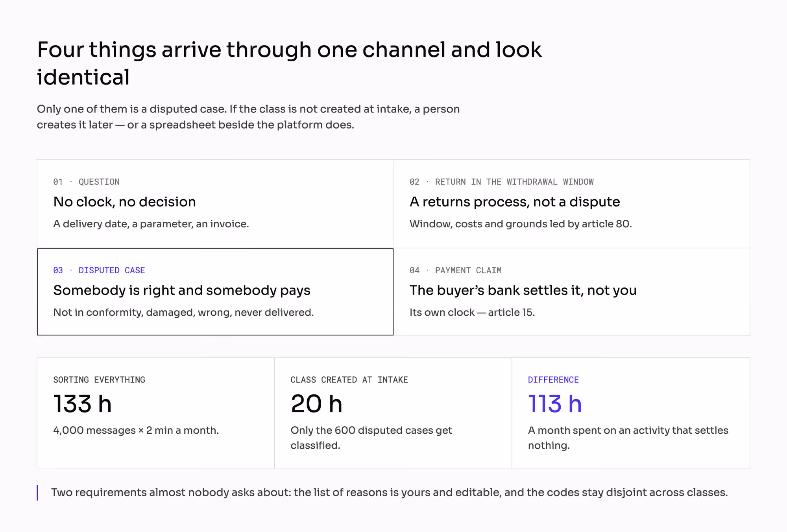Click 'A month spent on an activity that settles nothing.'
The image size is (787, 532).
point(628,438)
